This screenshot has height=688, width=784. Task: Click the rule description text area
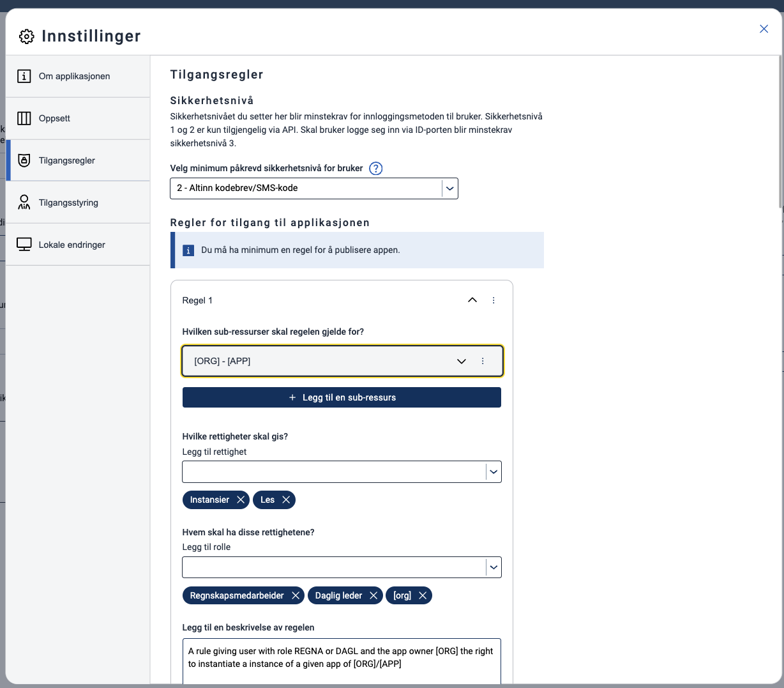[x=342, y=661]
